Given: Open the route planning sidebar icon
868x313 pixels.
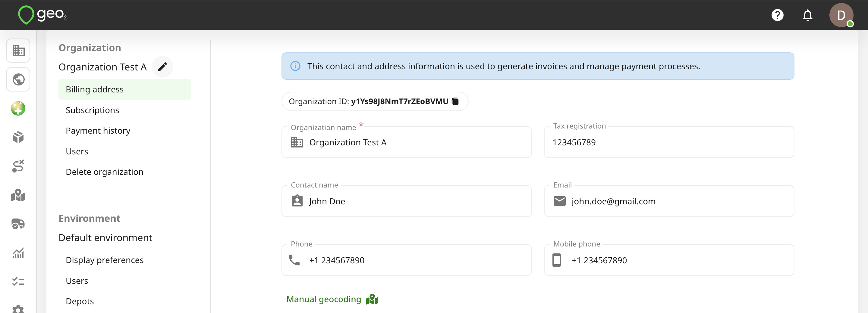Looking at the screenshot, I should point(18,166).
